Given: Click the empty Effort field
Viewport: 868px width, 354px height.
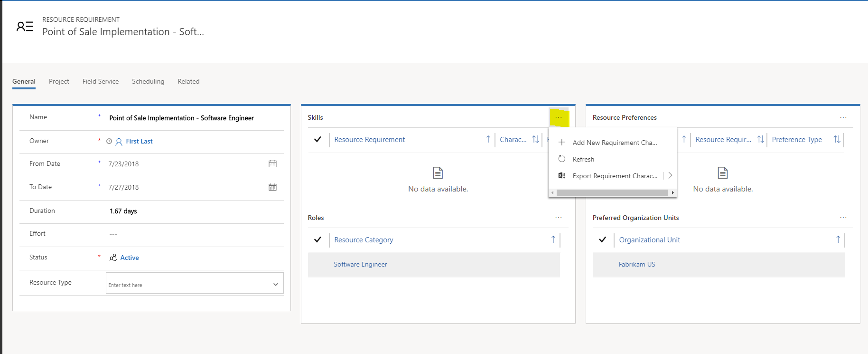Looking at the screenshot, I should pos(113,234).
